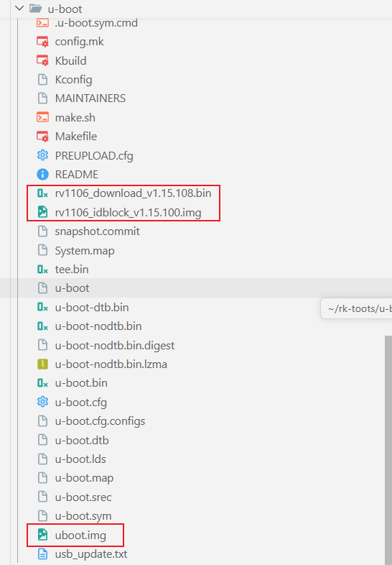Open the .u-boot.sym.cmd file
The image size is (392, 565).
[x=96, y=23]
